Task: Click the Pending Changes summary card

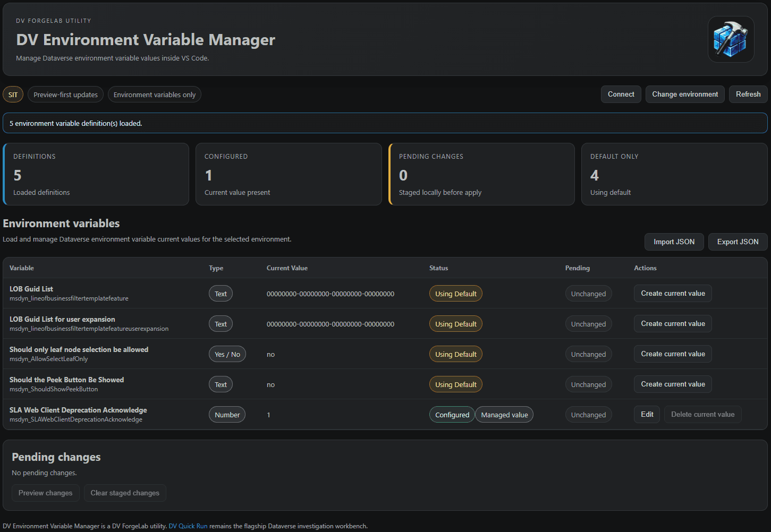Action: coord(481,174)
